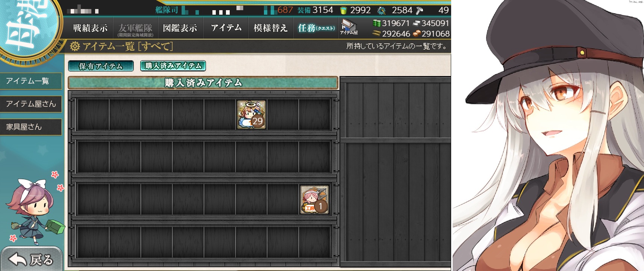
Task: Click the development material gear icon
Action: tap(381, 11)
